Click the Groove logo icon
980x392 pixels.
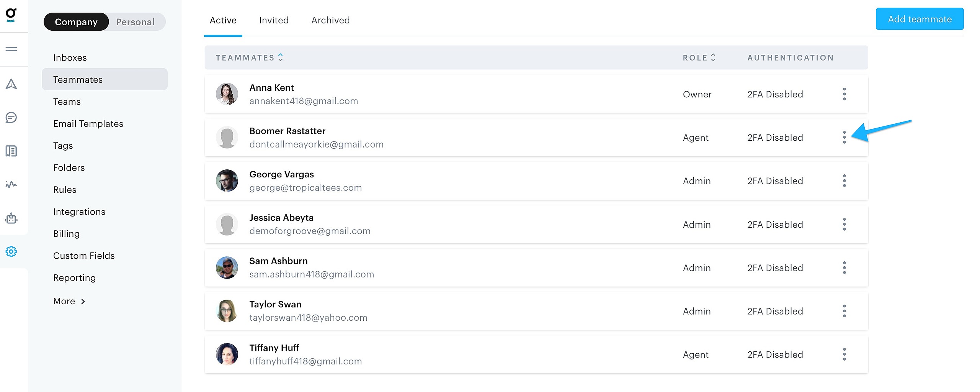coord(11,15)
